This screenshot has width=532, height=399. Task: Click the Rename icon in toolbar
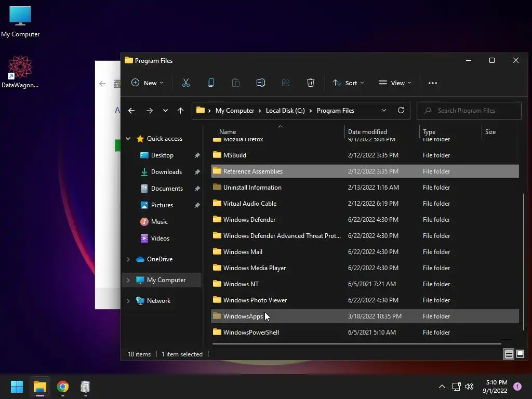(x=261, y=83)
